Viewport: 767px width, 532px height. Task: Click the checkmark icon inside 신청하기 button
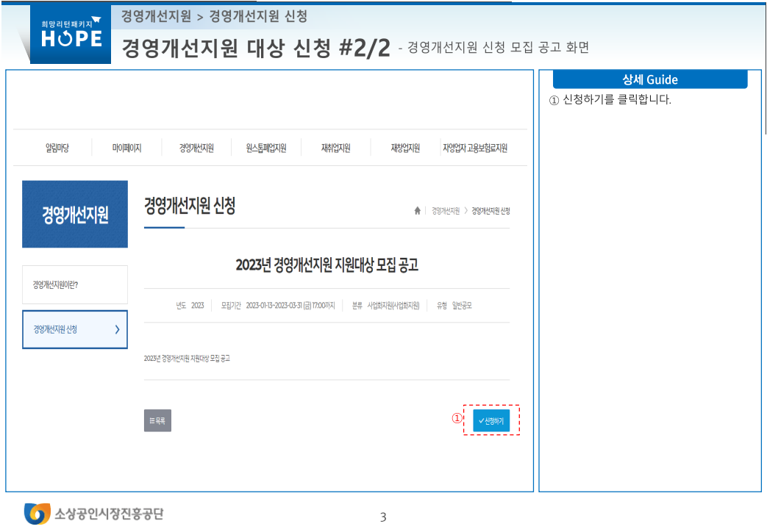click(481, 420)
